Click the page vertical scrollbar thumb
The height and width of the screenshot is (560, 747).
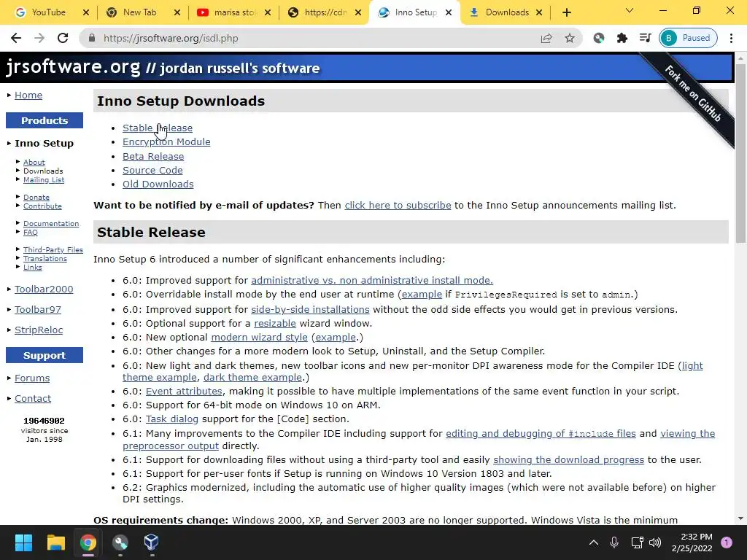point(740,152)
